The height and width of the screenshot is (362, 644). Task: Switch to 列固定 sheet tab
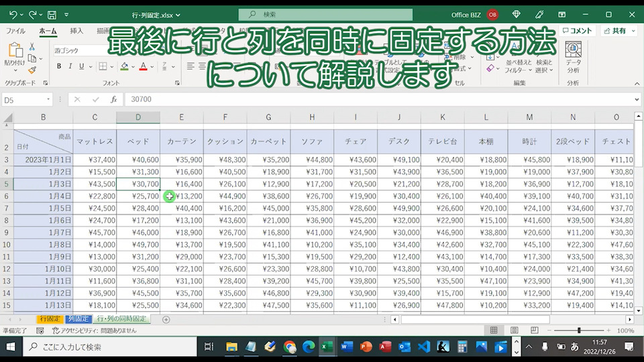tap(78, 319)
